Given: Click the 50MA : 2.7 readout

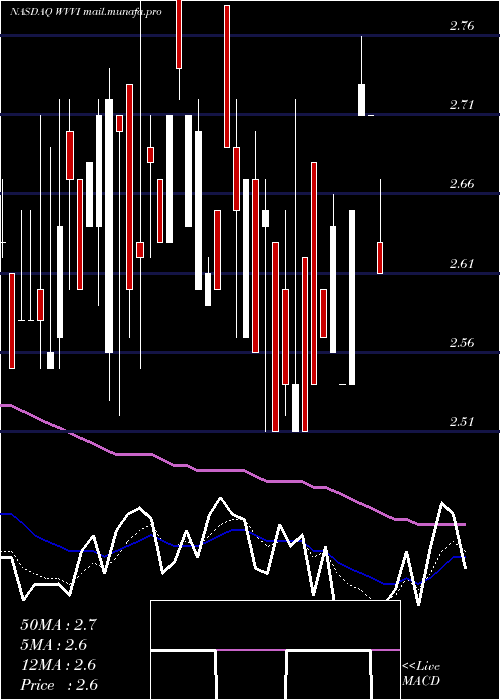Looking at the screenshot, I should point(58,625).
